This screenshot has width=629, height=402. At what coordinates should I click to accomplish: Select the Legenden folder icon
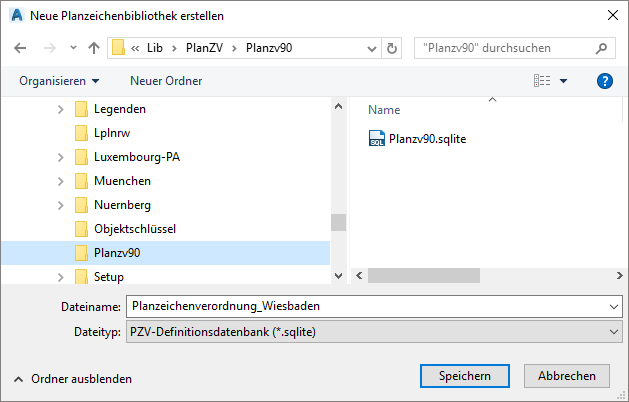[x=82, y=109]
